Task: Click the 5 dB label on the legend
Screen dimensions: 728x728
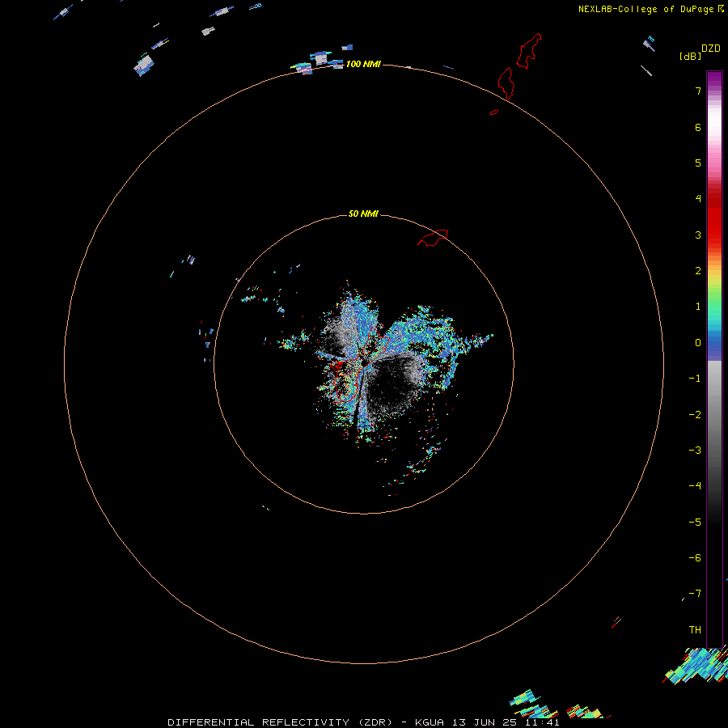Action: click(698, 163)
